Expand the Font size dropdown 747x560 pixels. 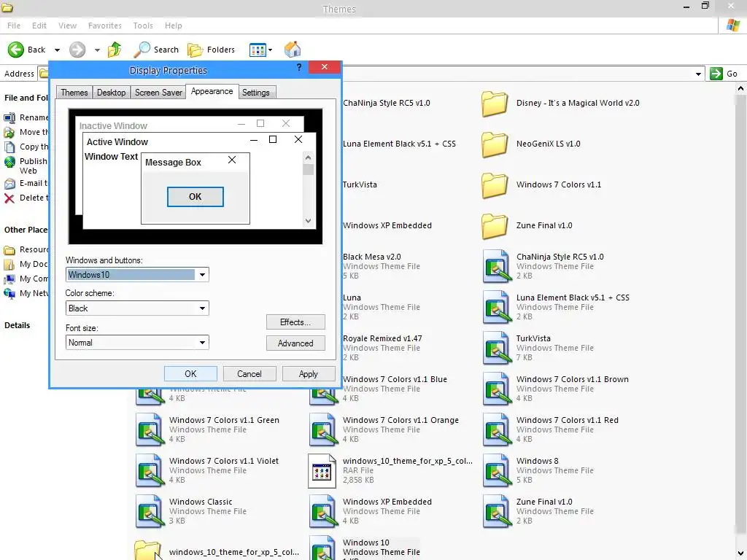203,343
